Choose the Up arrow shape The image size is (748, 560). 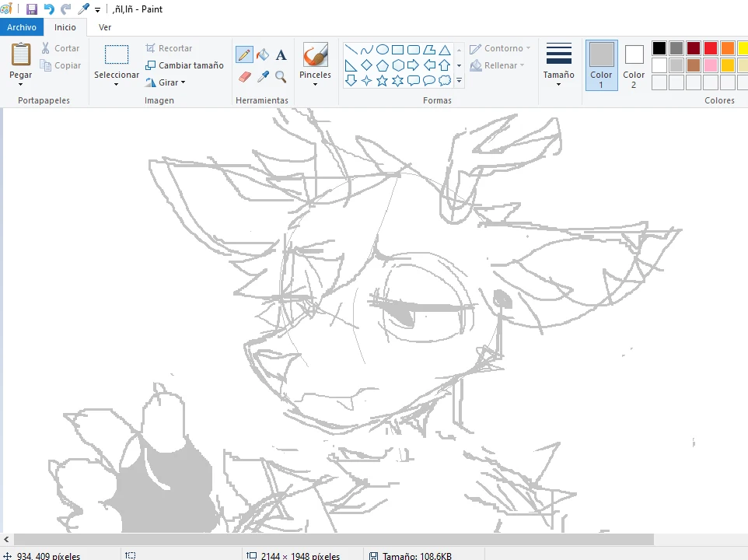click(445, 65)
